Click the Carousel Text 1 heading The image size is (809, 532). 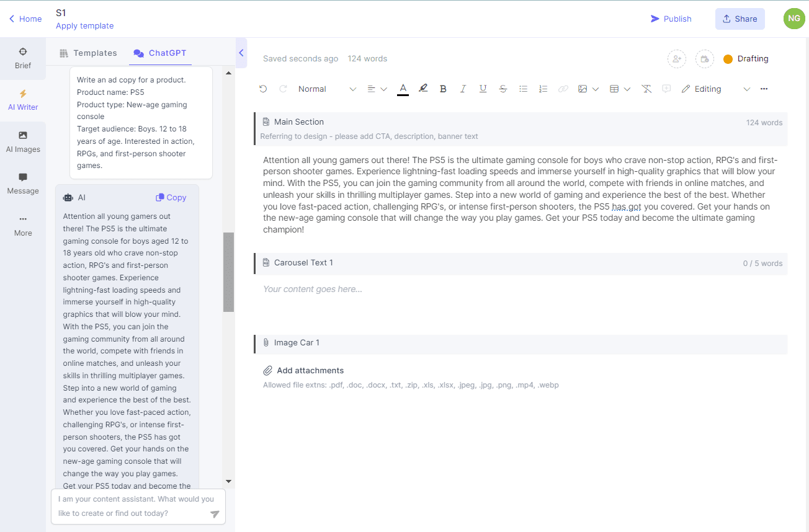point(303,263)
